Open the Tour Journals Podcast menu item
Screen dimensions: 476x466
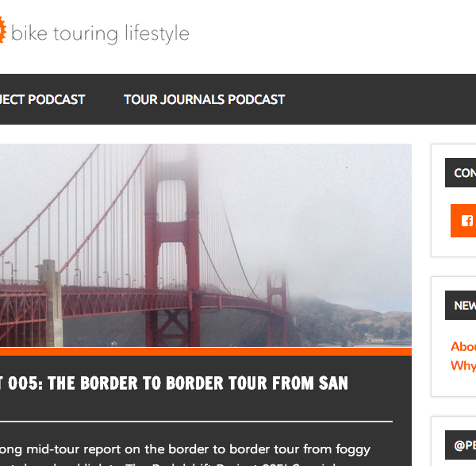205,100
